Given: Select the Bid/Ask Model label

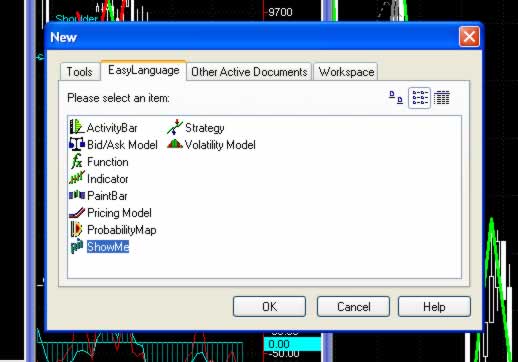Looking at the screenshot, I should [x=122, y=145].
